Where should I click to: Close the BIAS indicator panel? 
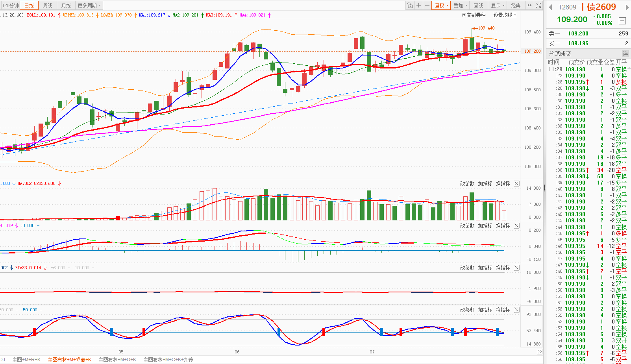516,268
